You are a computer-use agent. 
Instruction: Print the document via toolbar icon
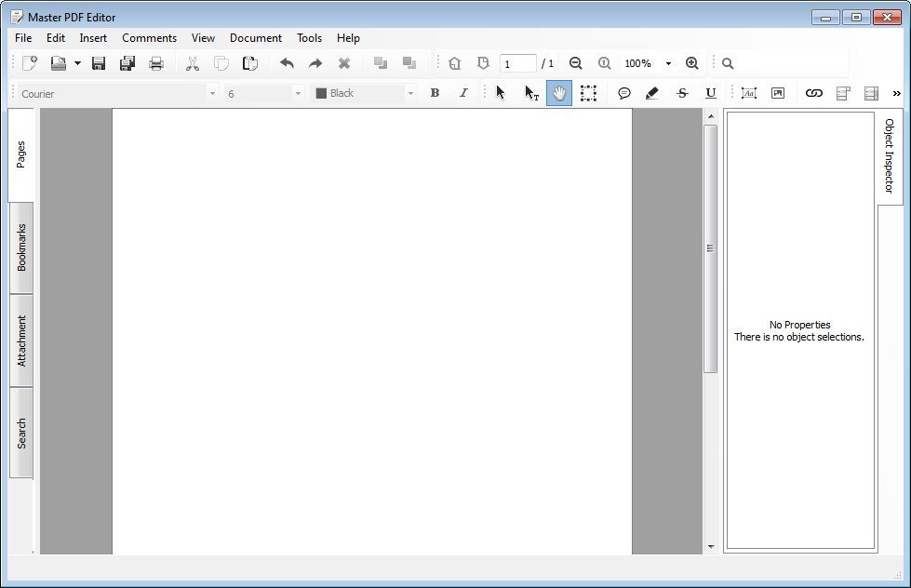tap(156, 62)
